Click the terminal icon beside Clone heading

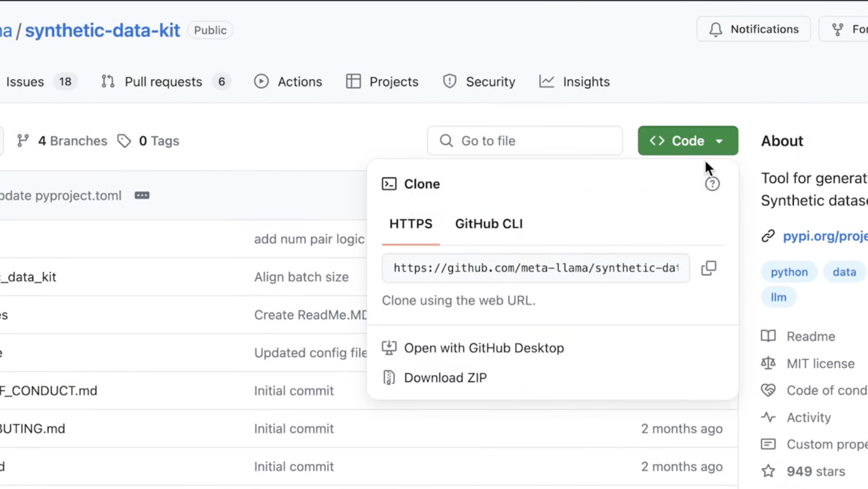[x=389, y=184]
